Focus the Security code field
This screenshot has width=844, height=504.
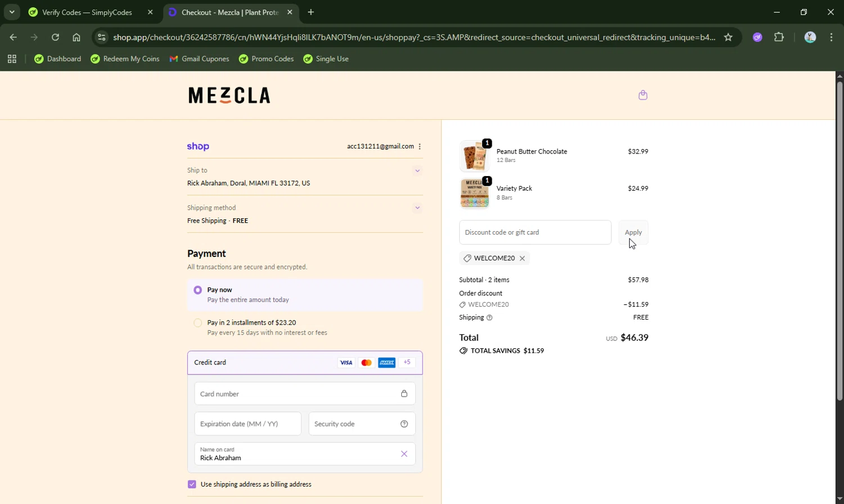pyautogui.click(x=362, y=424)
